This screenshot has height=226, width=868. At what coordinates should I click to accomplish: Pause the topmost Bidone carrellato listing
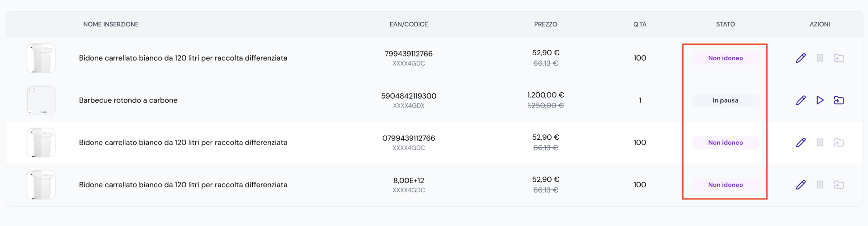coord(820,58)
